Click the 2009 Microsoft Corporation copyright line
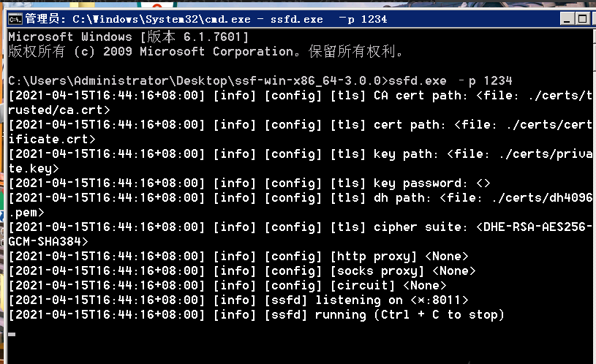 205,51
